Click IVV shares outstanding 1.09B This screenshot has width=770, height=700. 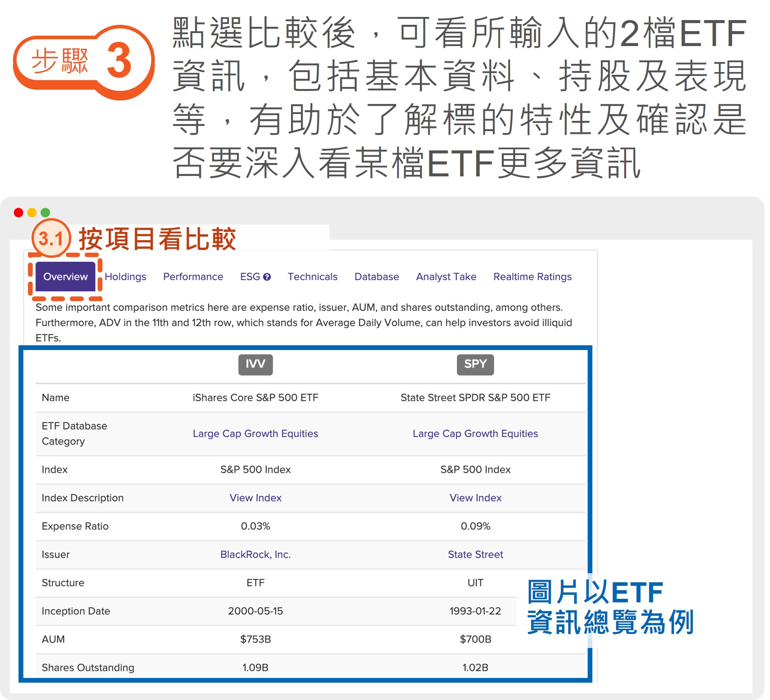256,667
